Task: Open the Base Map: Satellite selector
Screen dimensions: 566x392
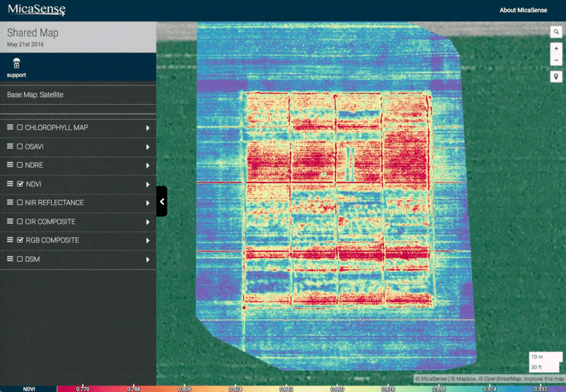Action: [x=78, y=95]
